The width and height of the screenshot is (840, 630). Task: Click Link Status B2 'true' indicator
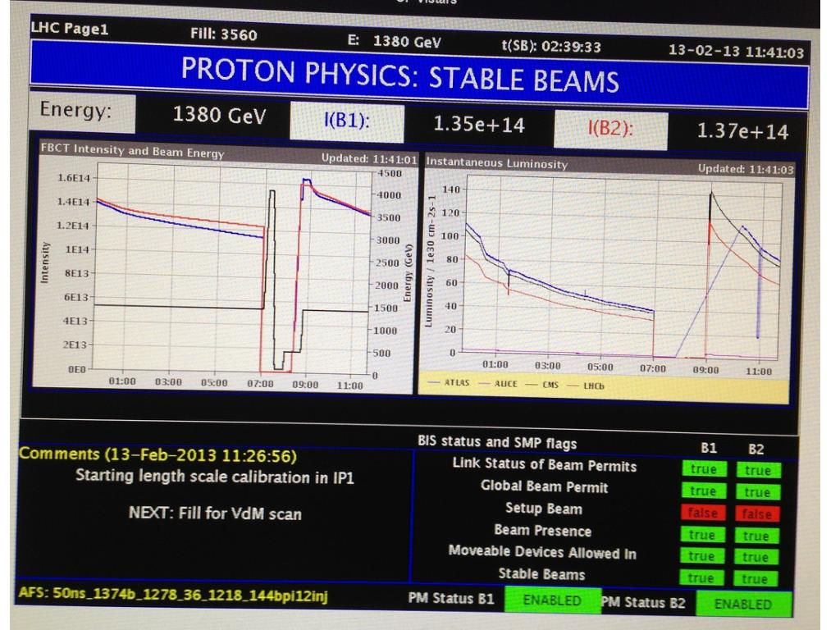[758, 470]
